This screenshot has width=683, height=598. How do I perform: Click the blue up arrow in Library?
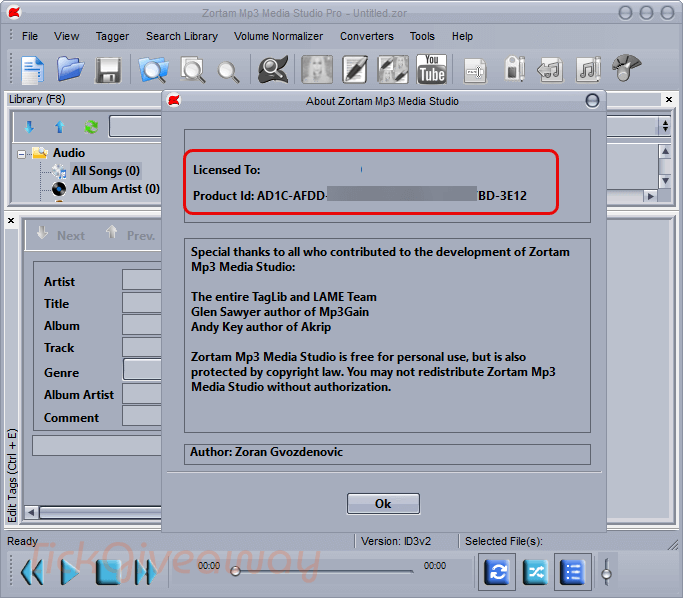[60, 127]
